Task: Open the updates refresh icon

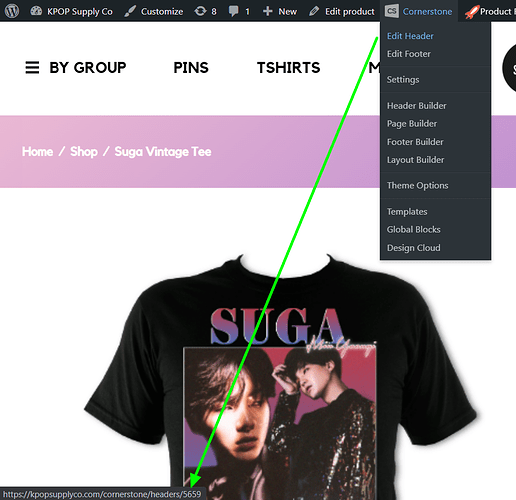Action: (x=200, y=11)
